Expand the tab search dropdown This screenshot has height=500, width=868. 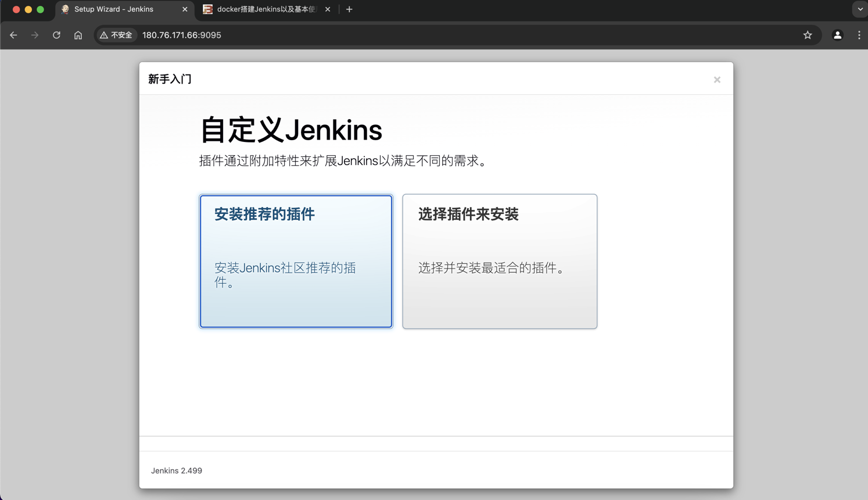[860, 9]
